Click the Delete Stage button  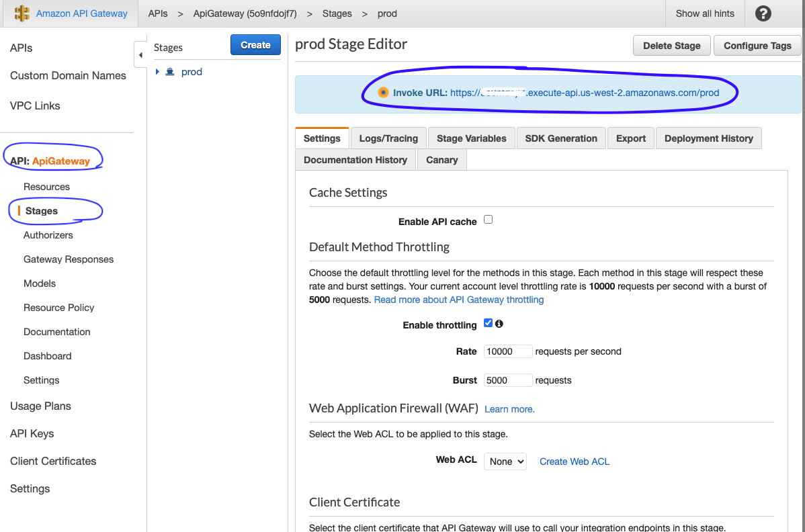coord(671,46)
